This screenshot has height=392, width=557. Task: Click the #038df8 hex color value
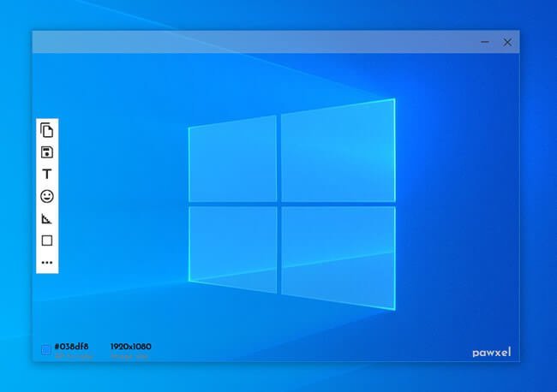pos(71,347)
